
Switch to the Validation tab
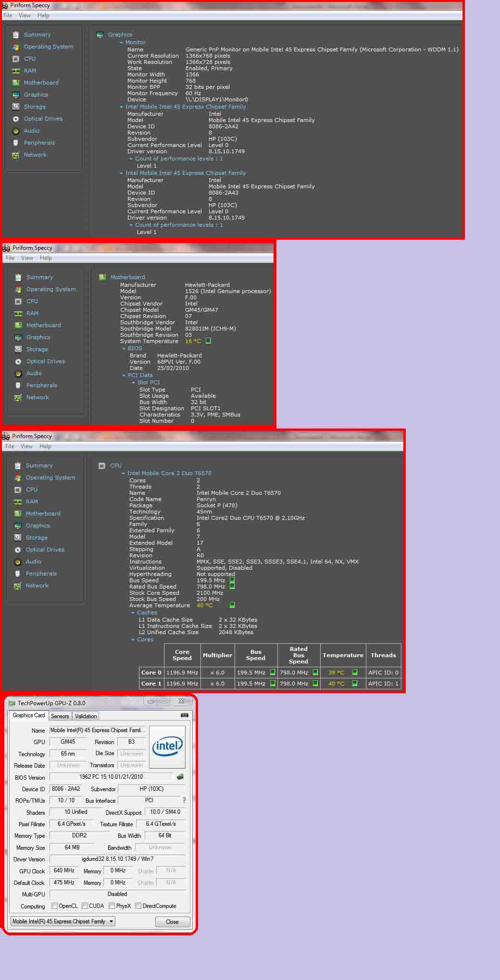pos(86,716)
